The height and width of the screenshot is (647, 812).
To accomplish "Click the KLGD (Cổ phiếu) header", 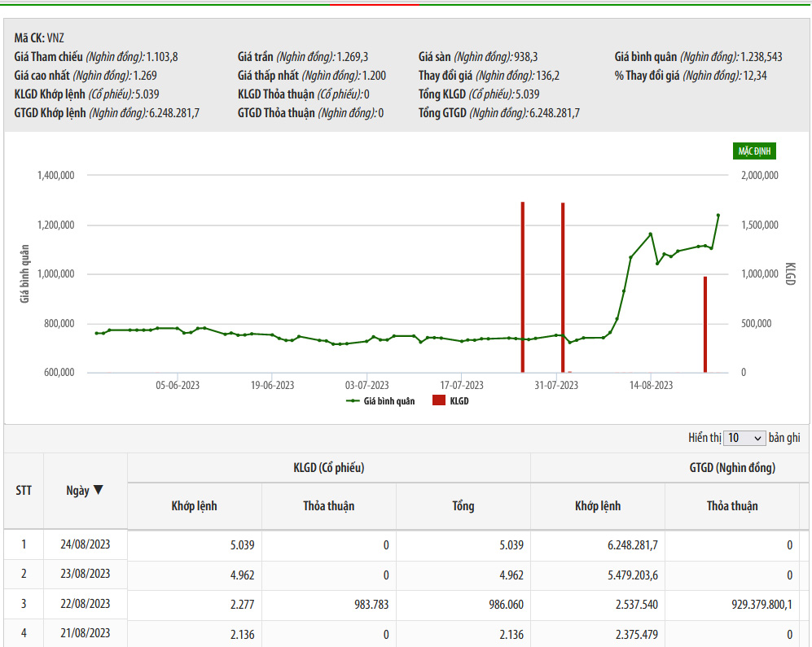I will [x=328, y=468].
